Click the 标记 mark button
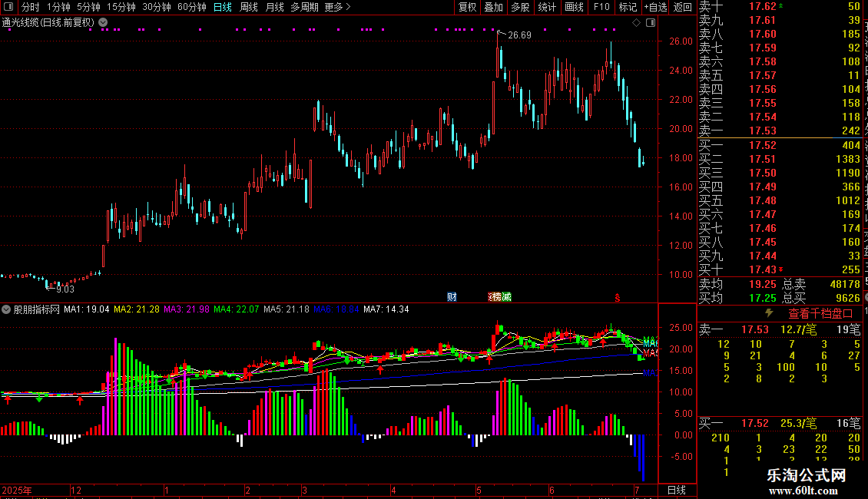 [x=628, y=7]
